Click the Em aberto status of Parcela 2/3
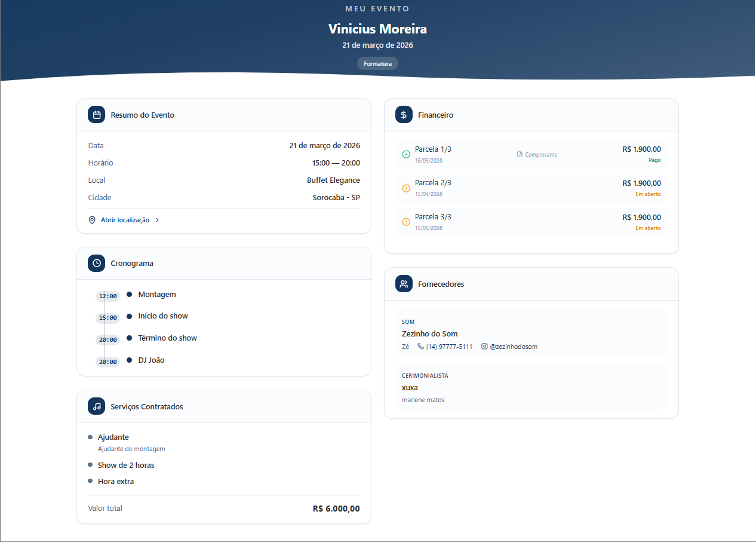The image size is (756, 542). click(x=648, y=194)
